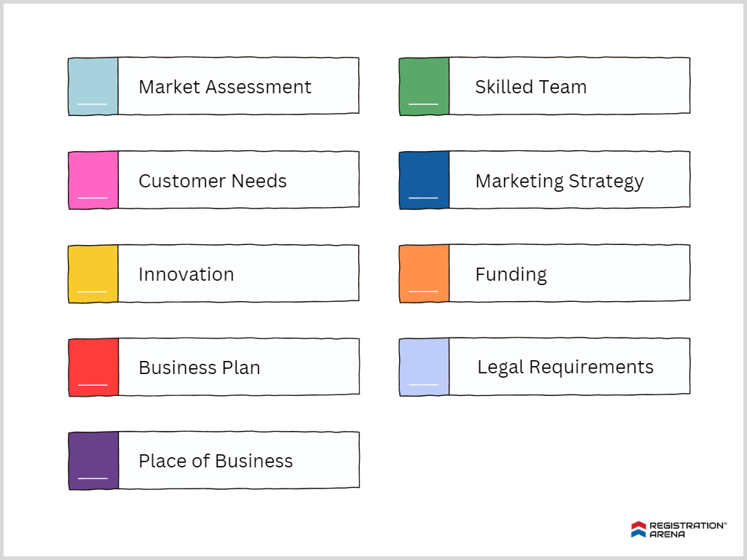747x560 pixels.
Task: Open the Business Plan entry
Action: (199, 367)
